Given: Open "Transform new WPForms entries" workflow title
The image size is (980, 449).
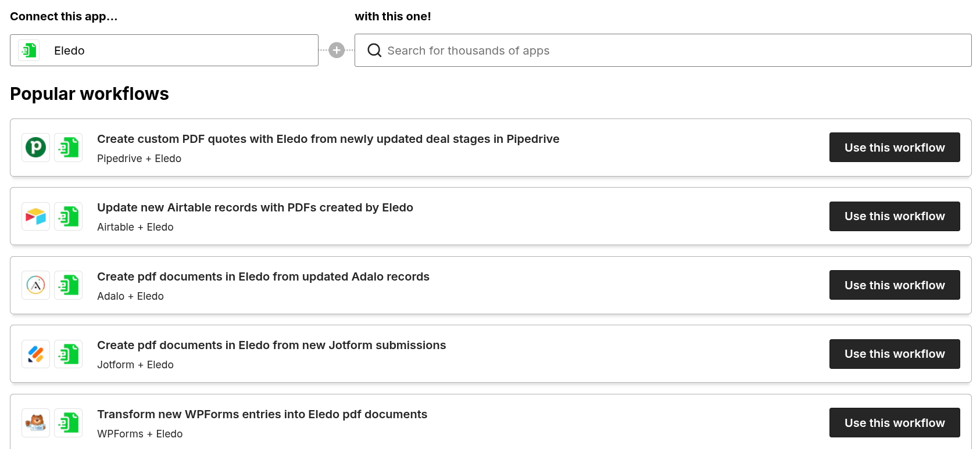Looking at the screenshot, I should tap(262, 415).
